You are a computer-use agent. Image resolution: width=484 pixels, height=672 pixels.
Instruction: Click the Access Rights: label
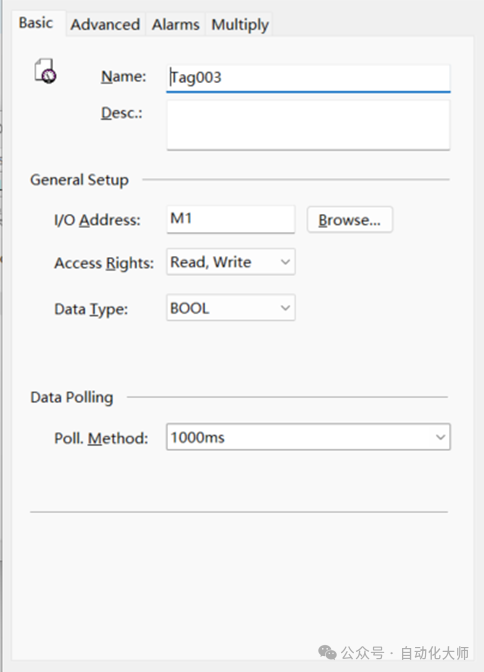tap(104, 263)
